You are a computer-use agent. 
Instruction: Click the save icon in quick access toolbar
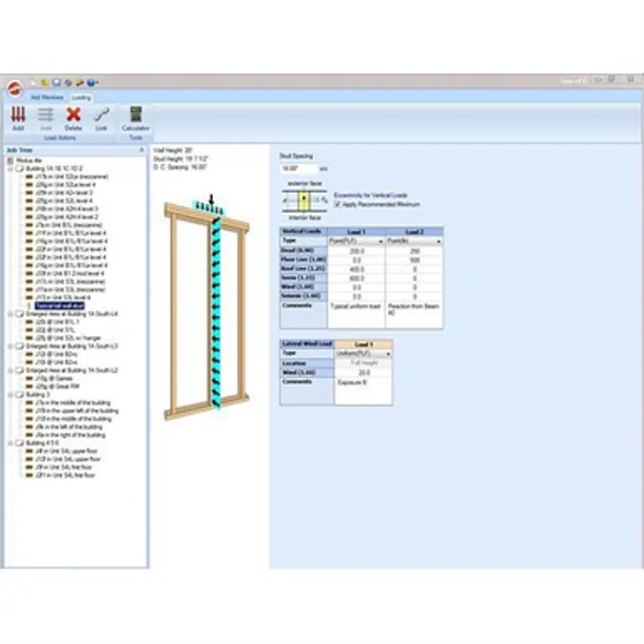tap(56, 82)
